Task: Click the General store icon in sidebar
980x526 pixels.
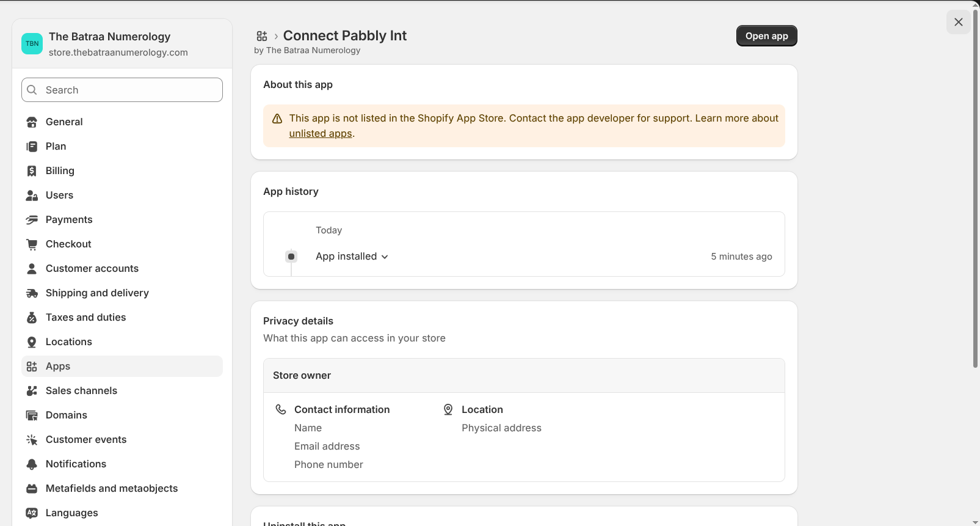Action: click(32, 122)
